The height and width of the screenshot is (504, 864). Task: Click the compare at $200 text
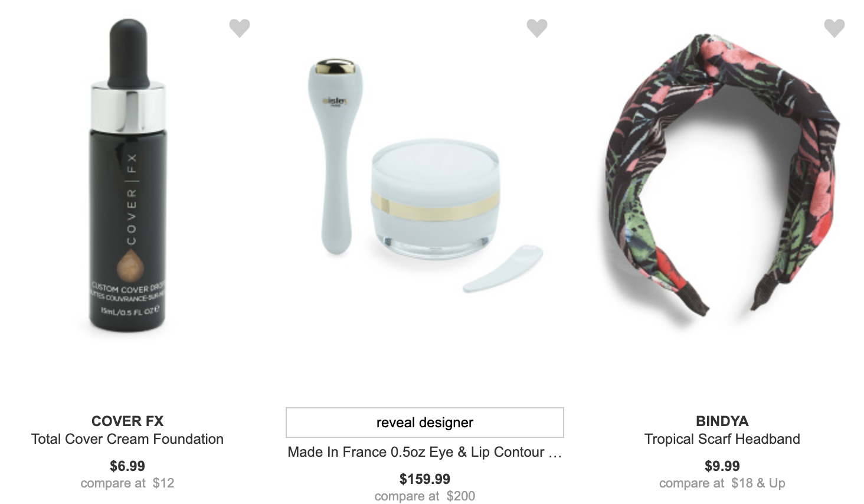pos(425,496)
